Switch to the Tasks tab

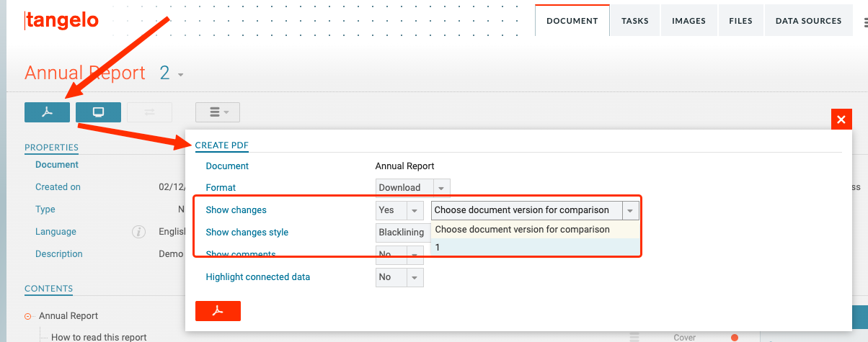[x=635, y=21]
